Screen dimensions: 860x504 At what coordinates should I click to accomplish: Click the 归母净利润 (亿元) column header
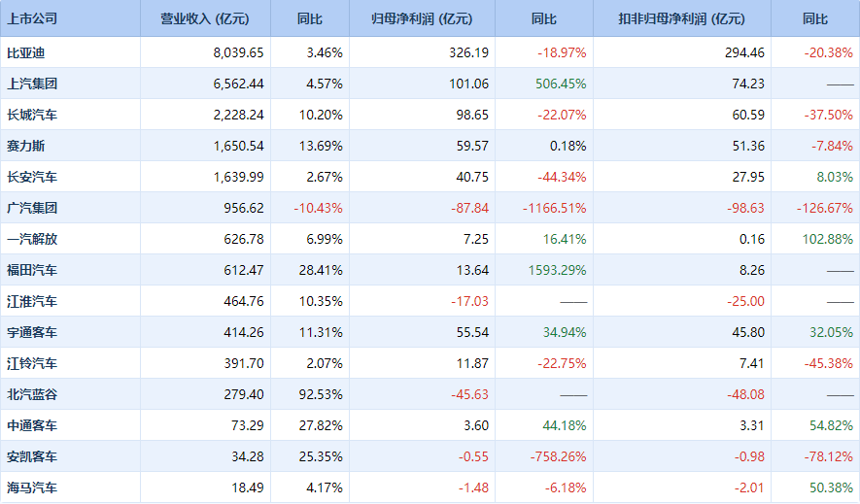coord(422,18)
